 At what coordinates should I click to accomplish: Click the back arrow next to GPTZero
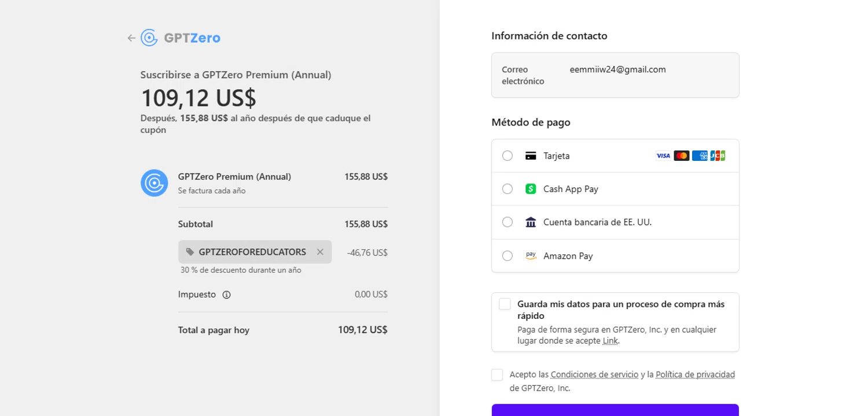pos(131,38)
